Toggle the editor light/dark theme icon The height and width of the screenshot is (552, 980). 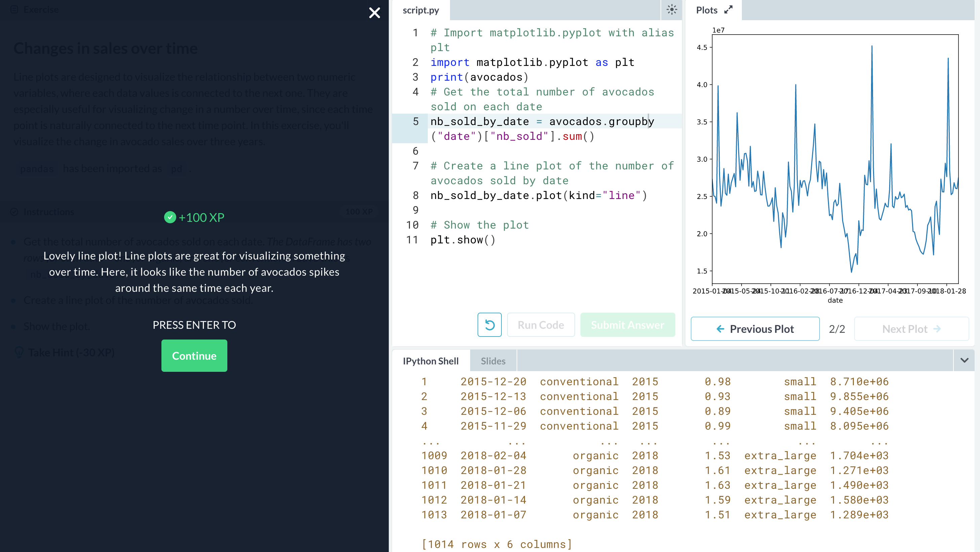[672, 9]
